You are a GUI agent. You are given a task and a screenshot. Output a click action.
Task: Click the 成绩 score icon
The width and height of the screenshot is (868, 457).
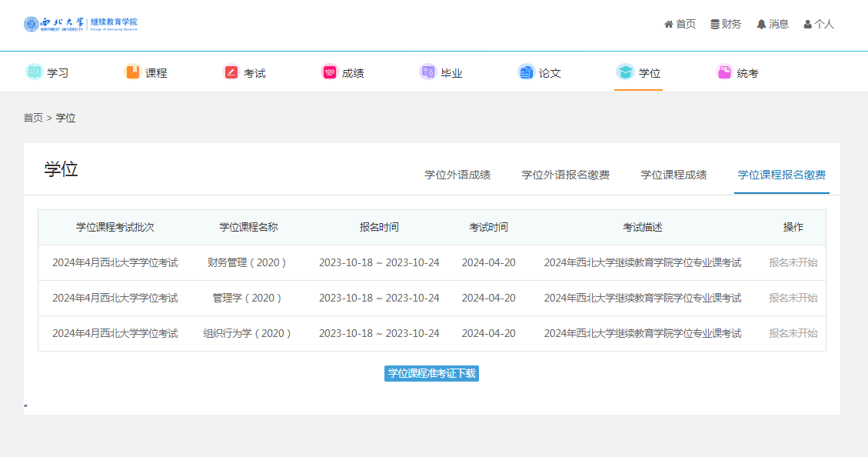[329, 72]
